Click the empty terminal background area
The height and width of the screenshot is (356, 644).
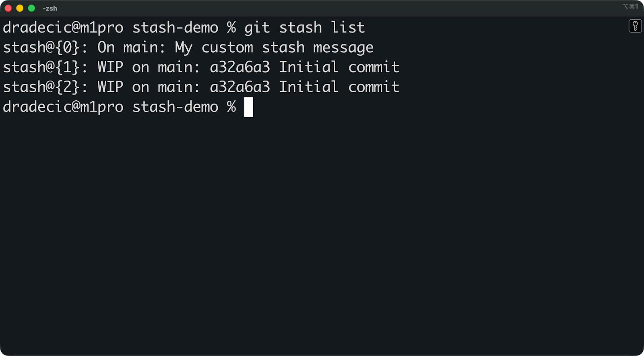point(322,221)
